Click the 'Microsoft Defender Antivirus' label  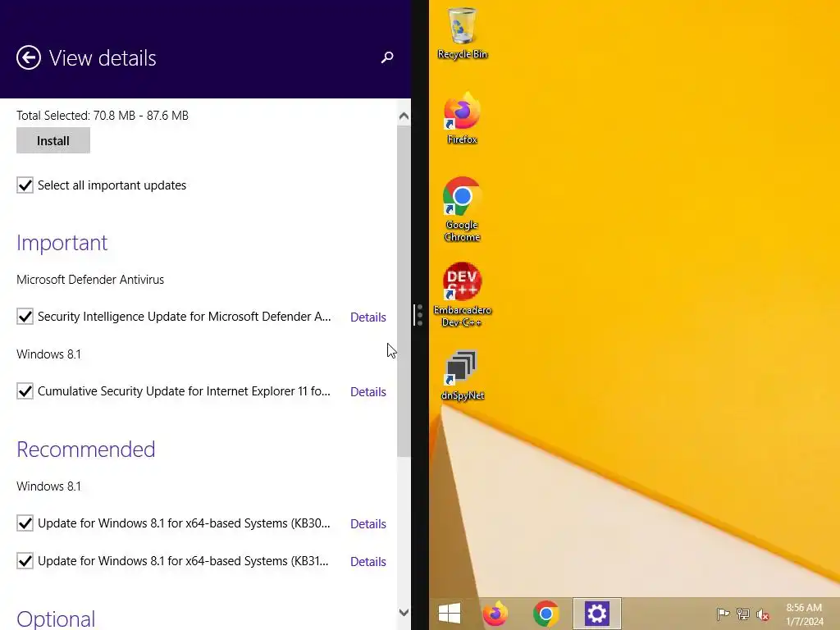[90, 280]
